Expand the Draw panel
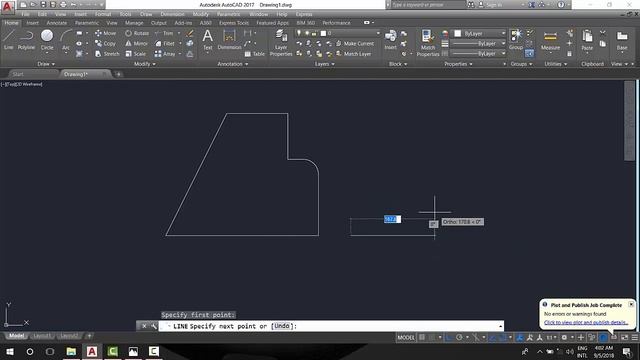The height and width of the screenshot is (360, 640). pyautogui.click(x=46, y=64)
